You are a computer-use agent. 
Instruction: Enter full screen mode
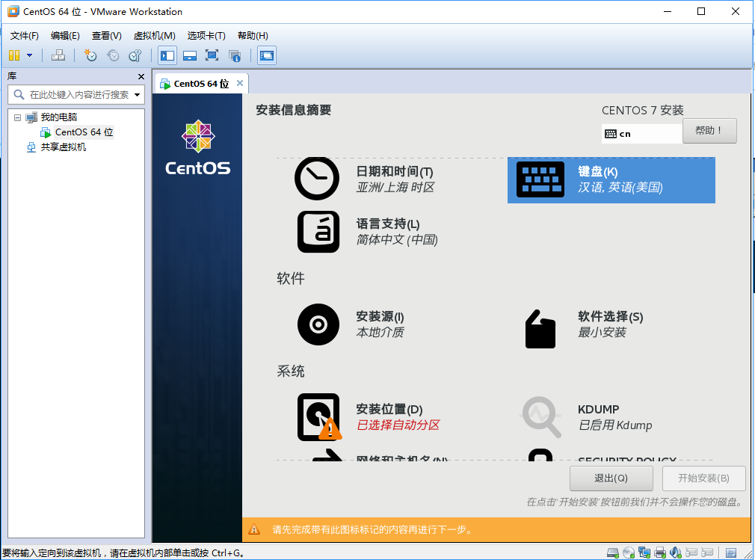(x=212, y=55)
